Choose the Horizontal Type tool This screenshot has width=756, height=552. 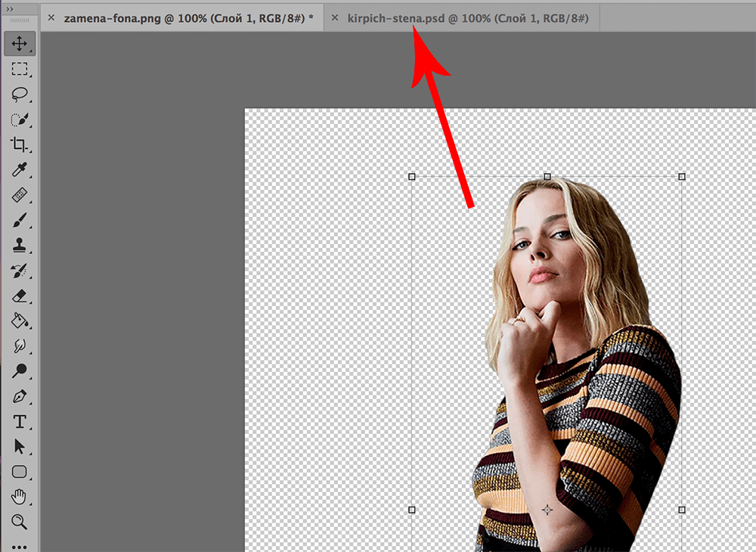coord(20,421)
